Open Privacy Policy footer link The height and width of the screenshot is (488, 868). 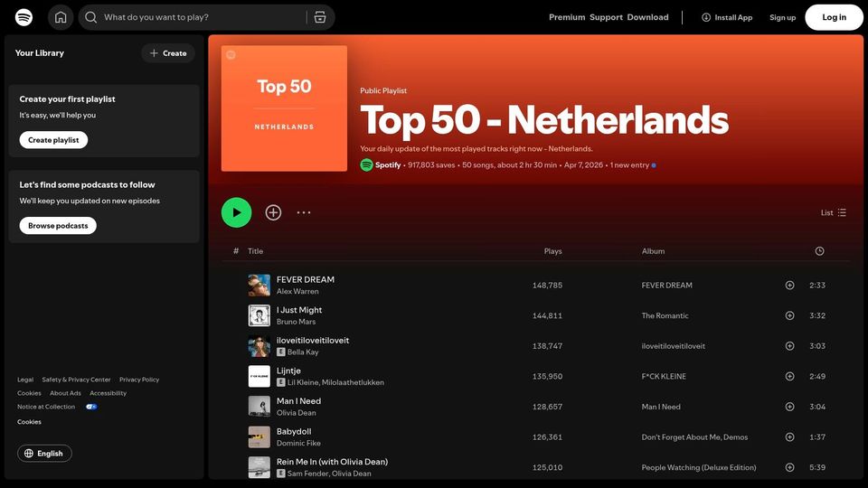(139, 380)
